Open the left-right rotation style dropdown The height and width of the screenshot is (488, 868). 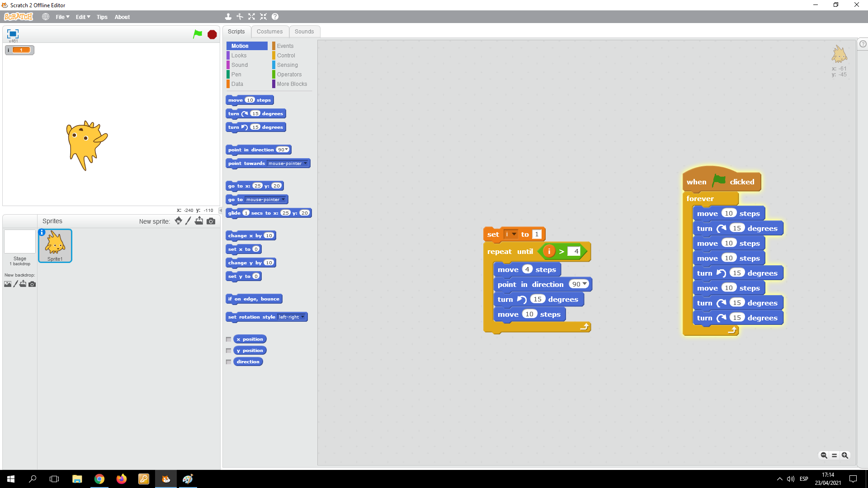point(303,317)
